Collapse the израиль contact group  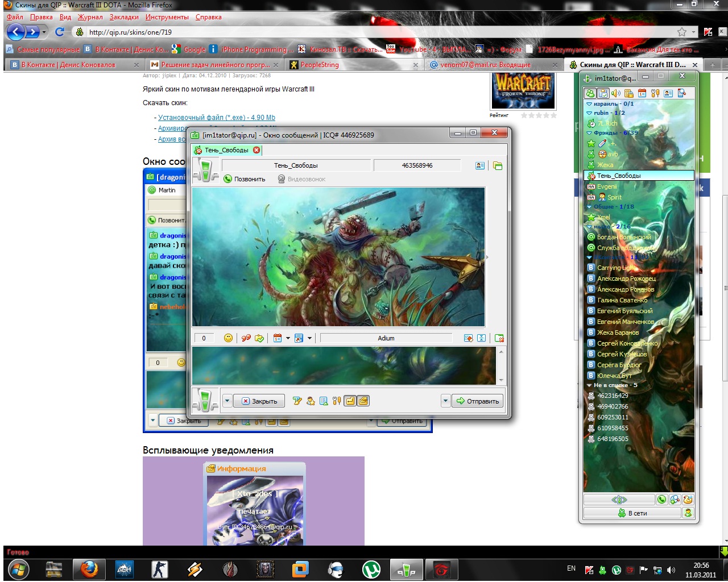click(589, 104)
